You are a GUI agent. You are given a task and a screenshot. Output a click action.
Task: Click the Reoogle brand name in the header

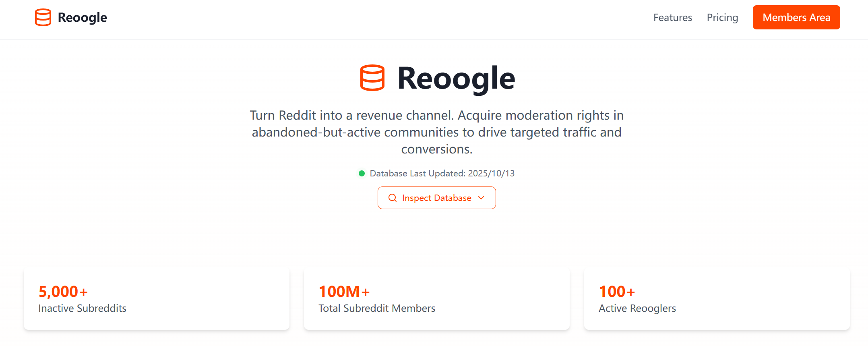(82, 18)
